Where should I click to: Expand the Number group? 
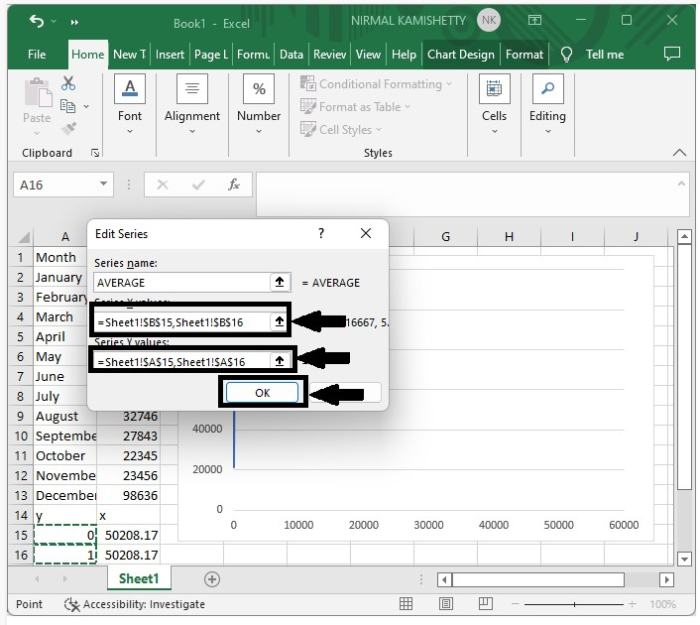click(x=259, y=104)
